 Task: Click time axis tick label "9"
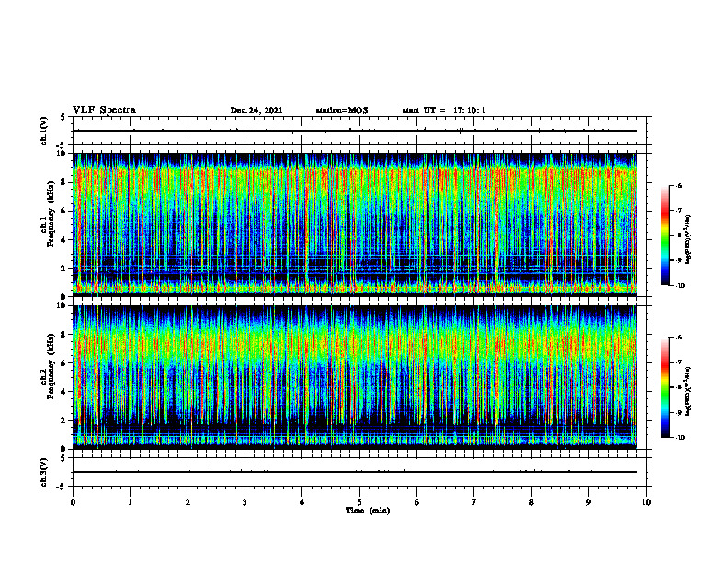(x=588, y=502)
